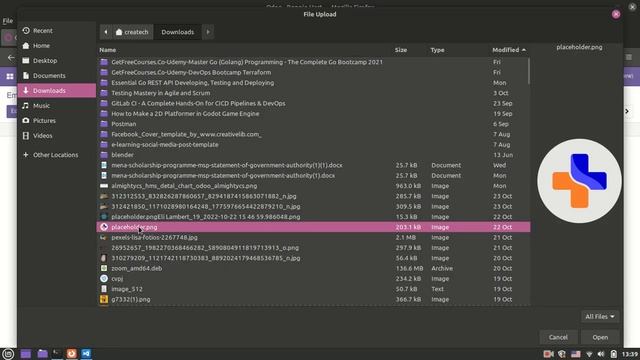
Task: Click the path bar forward arrow
Action: (x=208, y=32)
